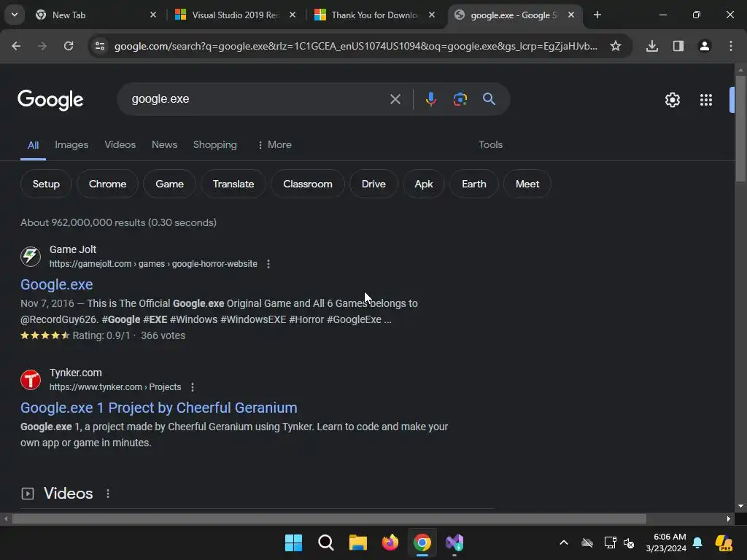Open Tynker result options menu
The width and height of the screenshot is (747, 560).
pos(193,387)
